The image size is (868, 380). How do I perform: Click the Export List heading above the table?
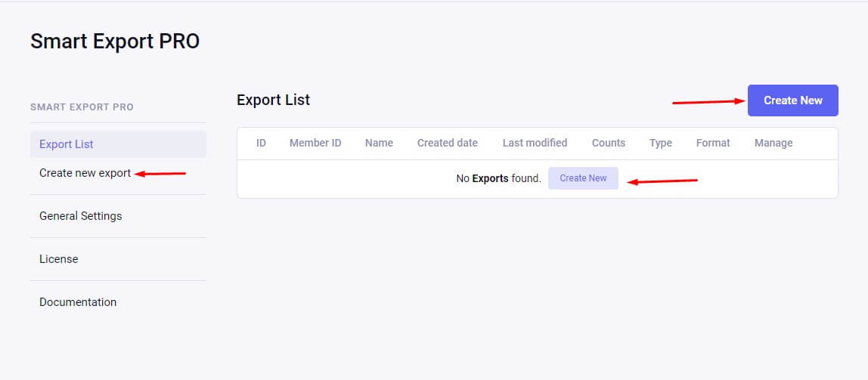pos(273,100)
